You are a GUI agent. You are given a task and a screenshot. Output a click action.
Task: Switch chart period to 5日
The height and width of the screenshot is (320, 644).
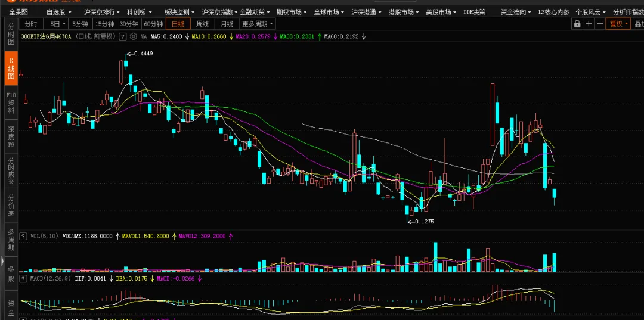(x=55, y=24)
